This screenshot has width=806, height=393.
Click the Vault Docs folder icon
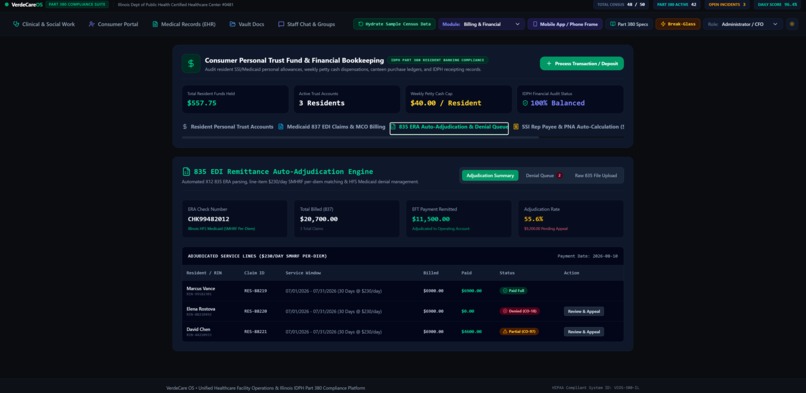(232, 24)
